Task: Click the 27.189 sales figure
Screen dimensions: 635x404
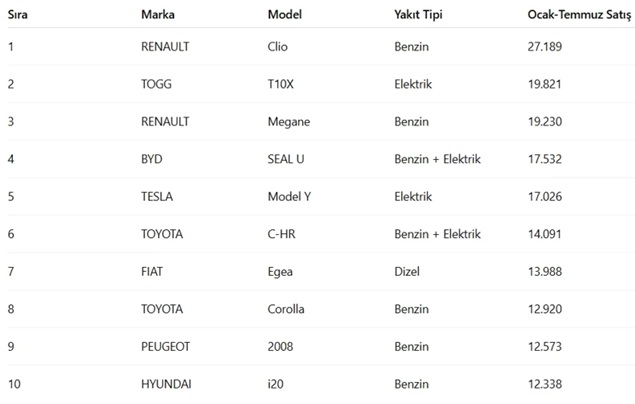Action: coord(544,47)
